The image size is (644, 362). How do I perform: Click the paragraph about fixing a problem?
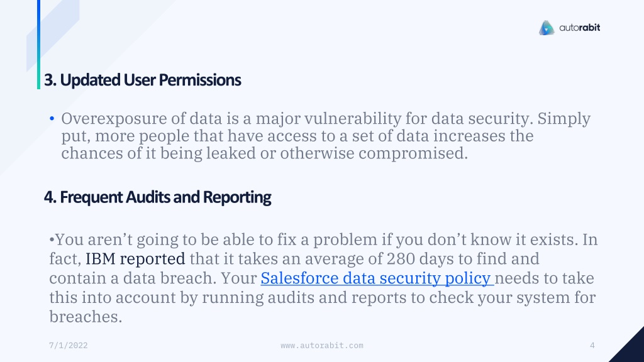[323, 278]
